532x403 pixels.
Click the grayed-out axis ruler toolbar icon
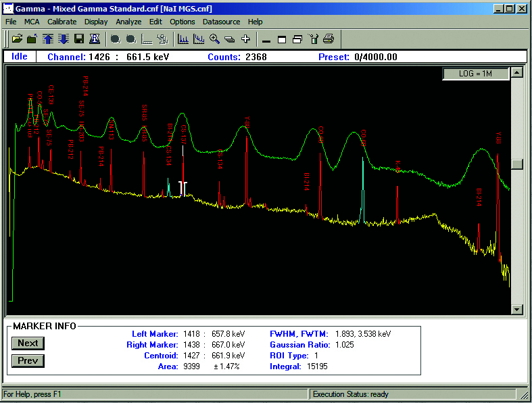[x=147, y=39]
